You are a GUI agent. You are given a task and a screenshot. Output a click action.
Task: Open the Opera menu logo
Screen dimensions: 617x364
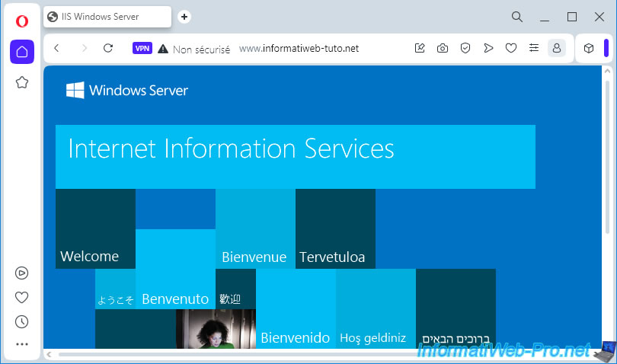22,21
